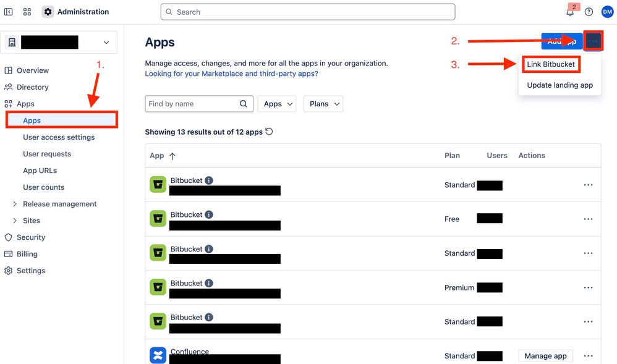Click the organization building icon
The image size is (617, 364).
[x=12, y=42]
